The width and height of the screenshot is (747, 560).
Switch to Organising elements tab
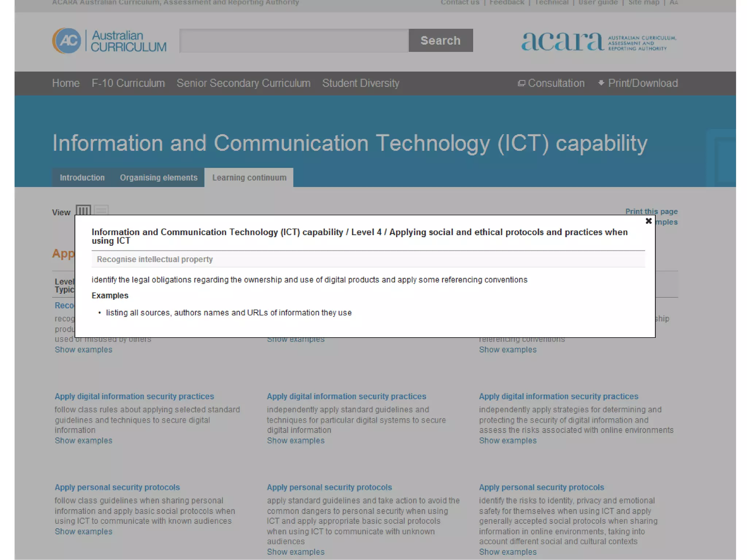click(x=158, y=178)
